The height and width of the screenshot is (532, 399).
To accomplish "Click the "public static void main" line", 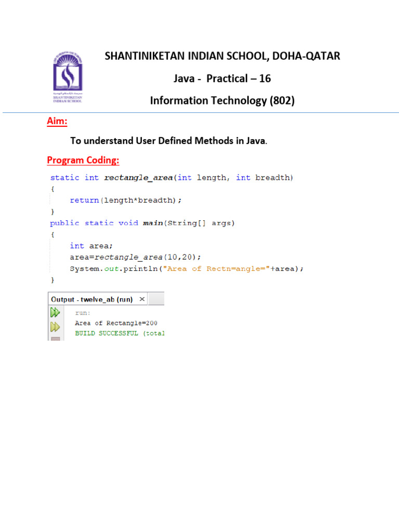I will pos(142,223).
